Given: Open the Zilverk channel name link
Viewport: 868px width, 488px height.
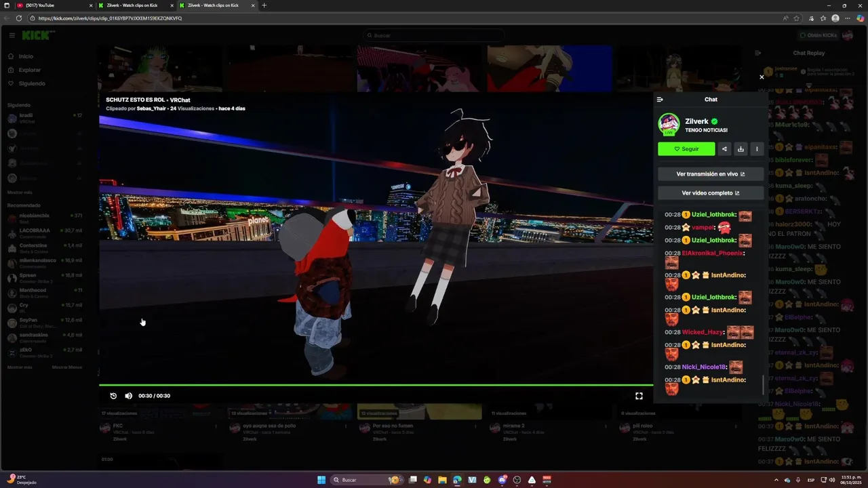Looking at the screenshot, I should pyautogui.click(x=696, y=121).
